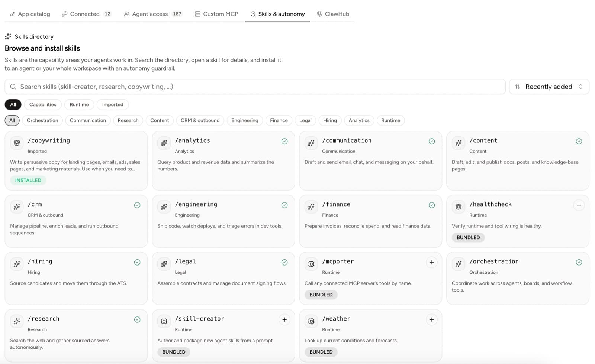Click the /communication sparkle icon
The height and width of the screenshot is (364, 595).
click(x=311, y=143)
